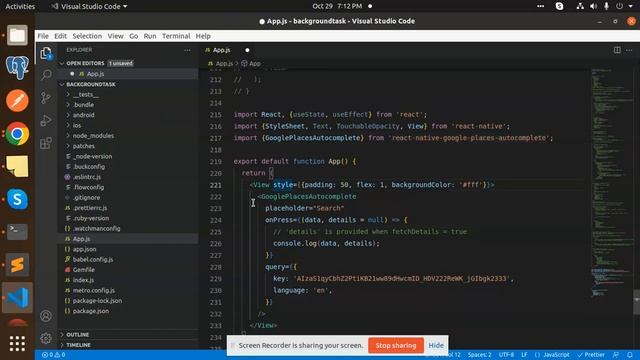The height and width of the screenshot is (360, 640).
Task: Launch pgAdmin elephant icon in dock
Action: 17,67
